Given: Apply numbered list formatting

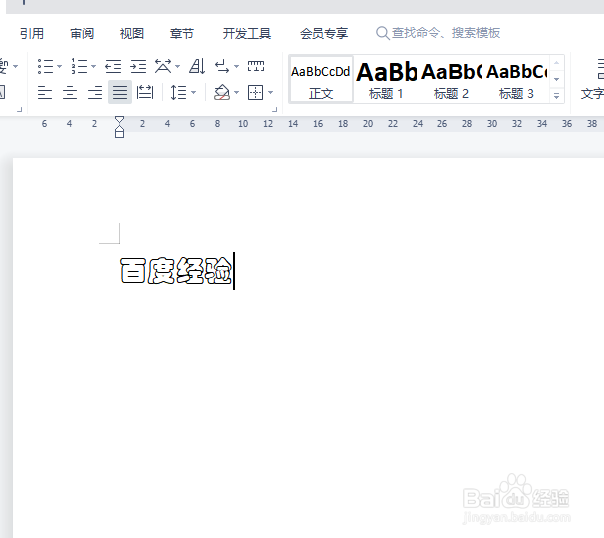Looking at the screenshot, I should [x=79, y=66].
